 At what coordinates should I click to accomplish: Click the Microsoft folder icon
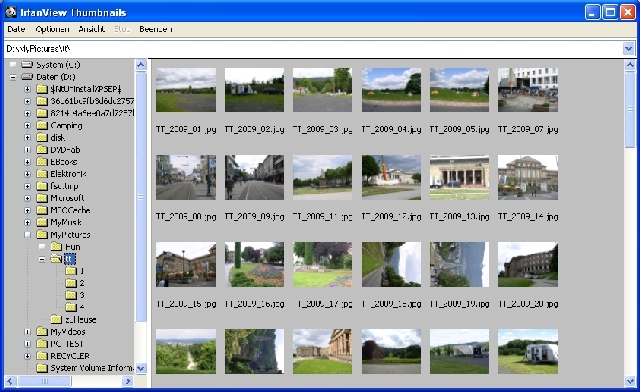[x=42, y=198]
